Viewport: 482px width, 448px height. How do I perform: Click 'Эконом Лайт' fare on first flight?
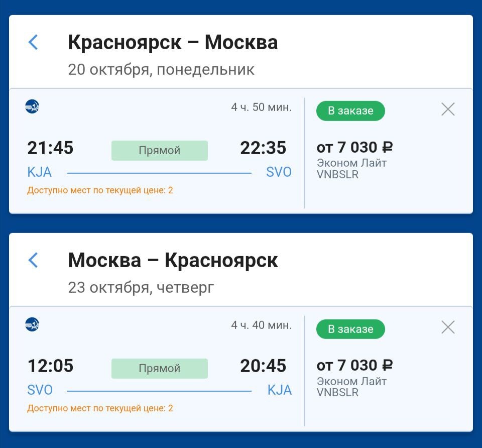point(351,163)
